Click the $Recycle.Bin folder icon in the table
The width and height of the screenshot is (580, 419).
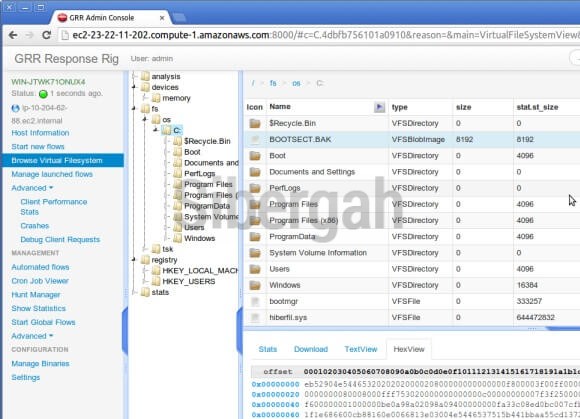(x=255, y=123)
